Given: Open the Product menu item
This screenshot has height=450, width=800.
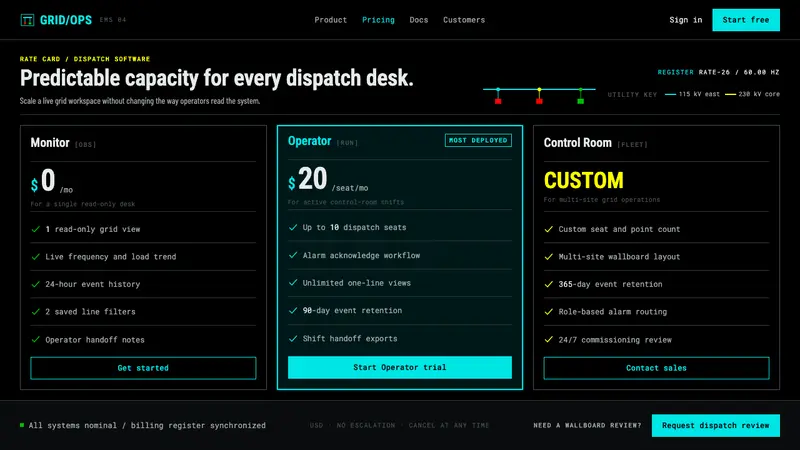Looking at the screenshot, I should coord(331,20).
